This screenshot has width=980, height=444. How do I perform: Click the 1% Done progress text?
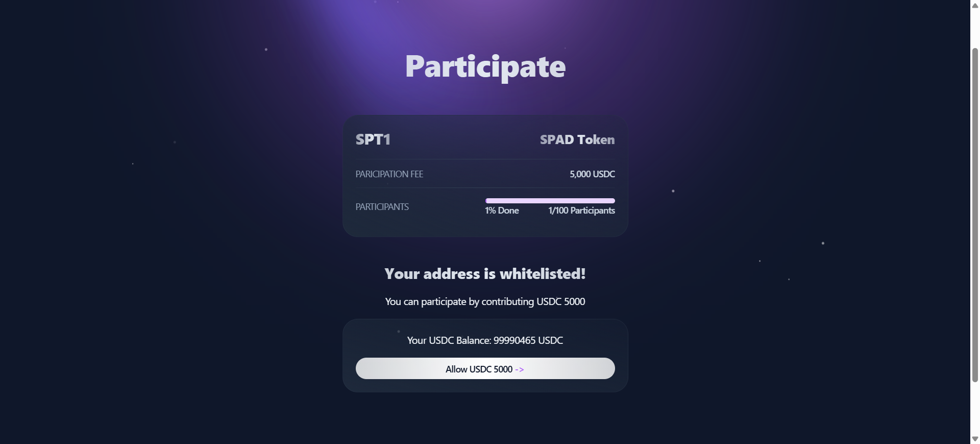(x=502, y=211)
